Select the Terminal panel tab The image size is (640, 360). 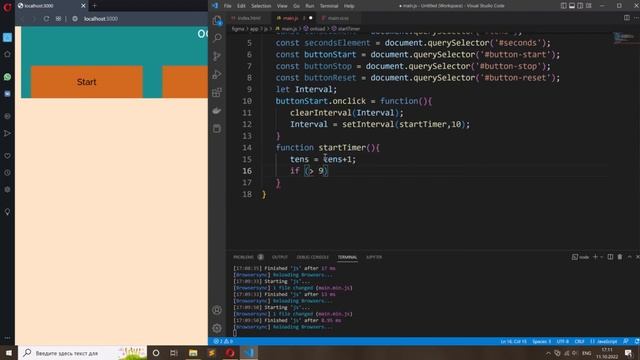(347, 257)
